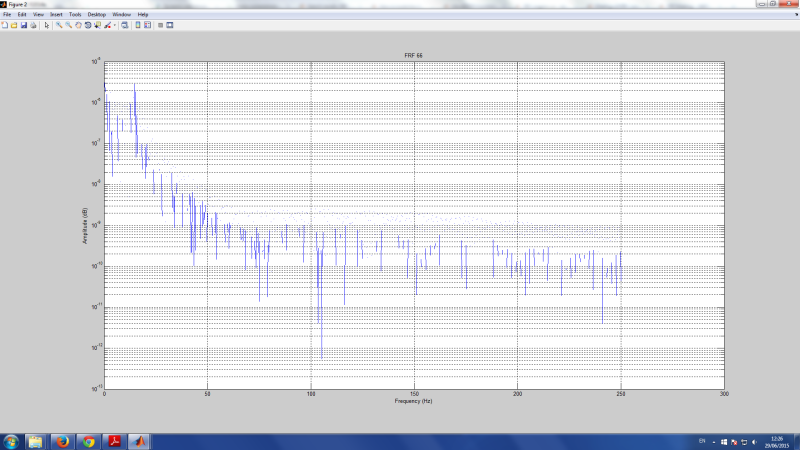Viewport: 800px width, 450px height.
Task: Click the New Figure toolbar icon
Action: coord(5,25)
